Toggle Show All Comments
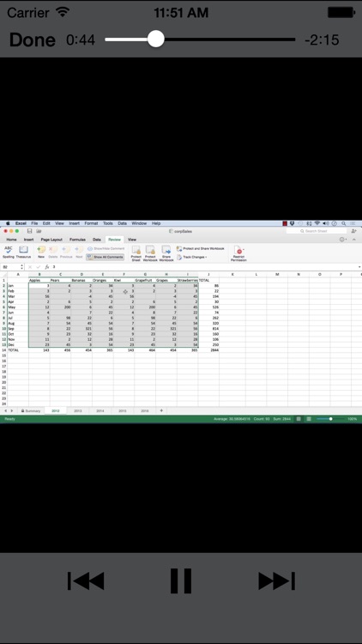The image size is (362, 644). point(105,257)
